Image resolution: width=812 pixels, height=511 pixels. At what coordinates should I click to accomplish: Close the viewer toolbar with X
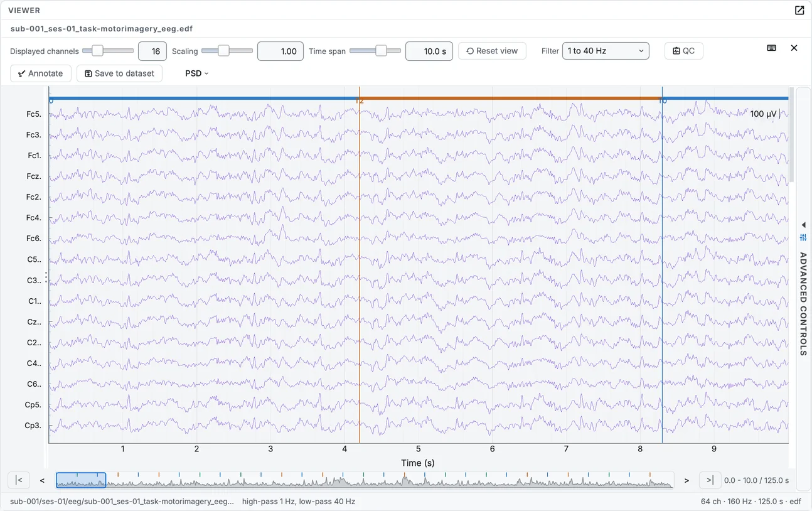(794, 48)
